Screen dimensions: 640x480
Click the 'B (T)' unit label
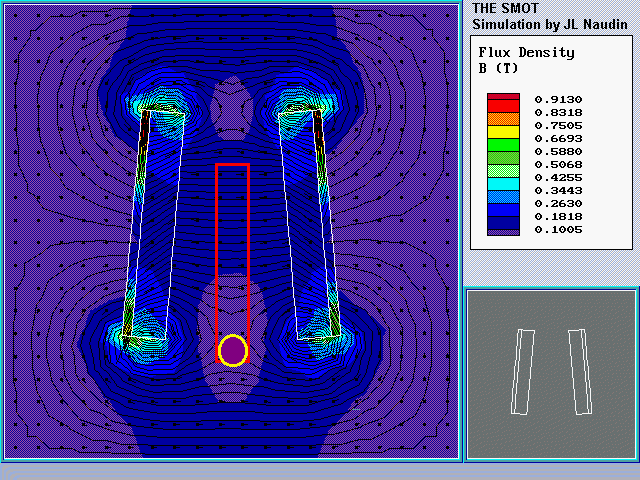pyautogui.click(x=498, y=68)
